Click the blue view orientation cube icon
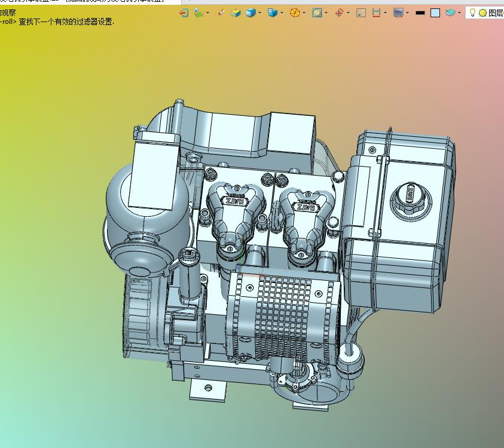The height and width of the screenshot is (448, 504). point(273,13)
